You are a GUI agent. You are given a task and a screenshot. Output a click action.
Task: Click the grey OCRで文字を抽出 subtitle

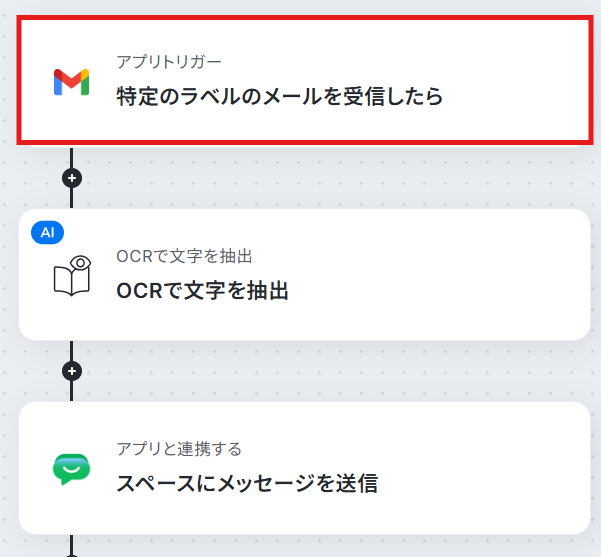(x=184, y=256)
